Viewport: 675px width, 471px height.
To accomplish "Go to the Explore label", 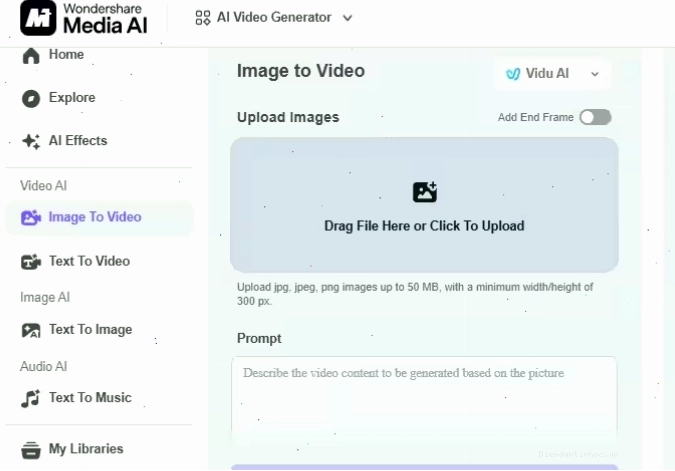I will pyautogui.click(x=72, y=97).
